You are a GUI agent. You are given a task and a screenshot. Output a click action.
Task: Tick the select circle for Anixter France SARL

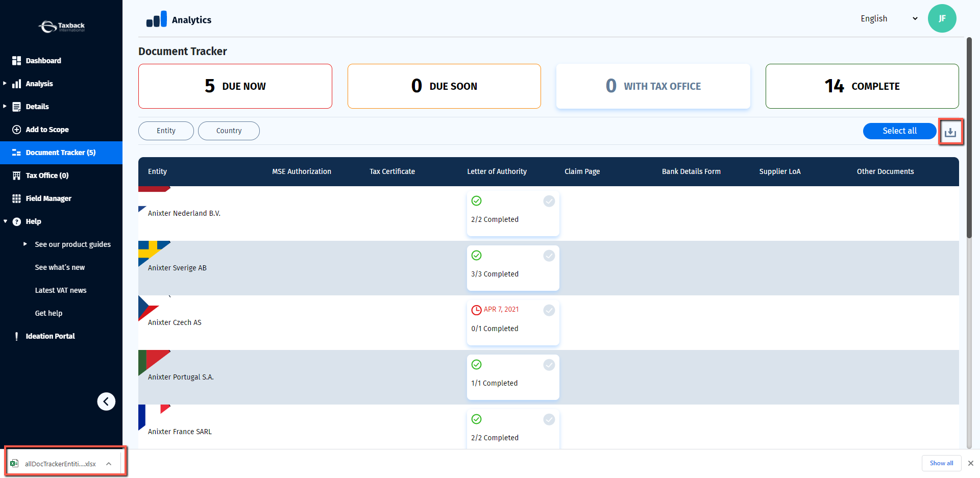[549, 419]
